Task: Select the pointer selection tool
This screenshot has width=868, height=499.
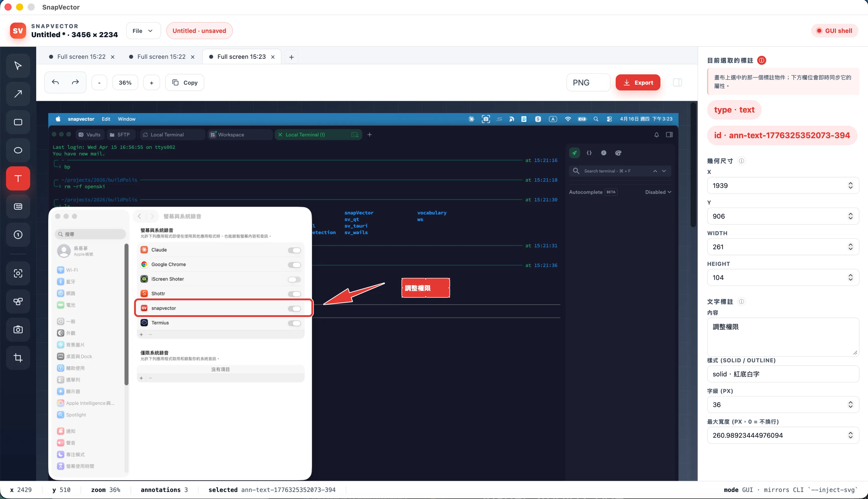Action: point(18,66)
